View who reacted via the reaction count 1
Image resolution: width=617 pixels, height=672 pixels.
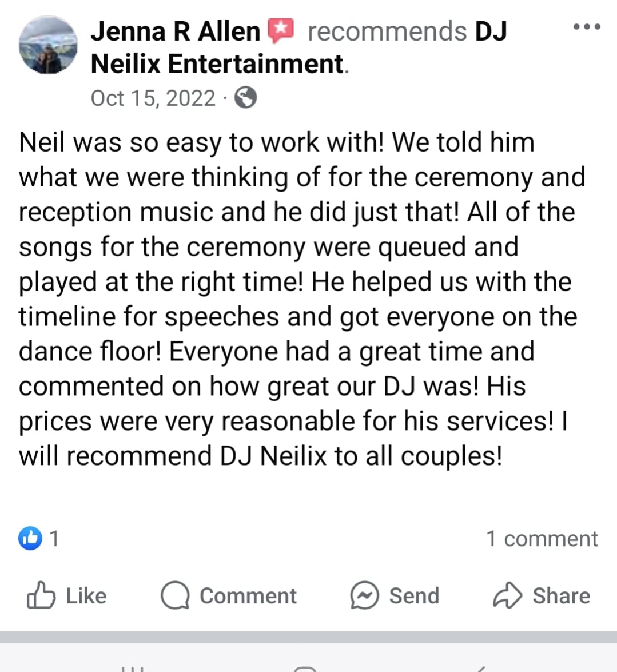[x=54, y=538]
